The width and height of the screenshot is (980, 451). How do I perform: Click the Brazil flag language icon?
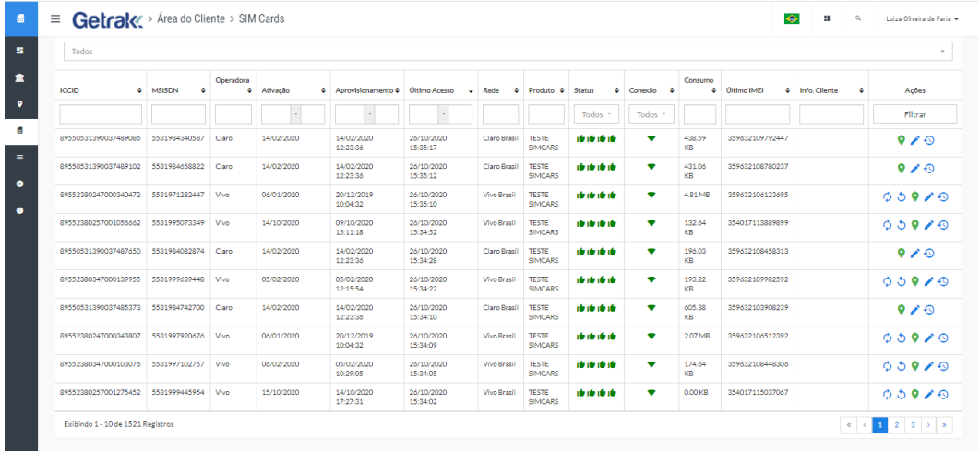[792, 18]
